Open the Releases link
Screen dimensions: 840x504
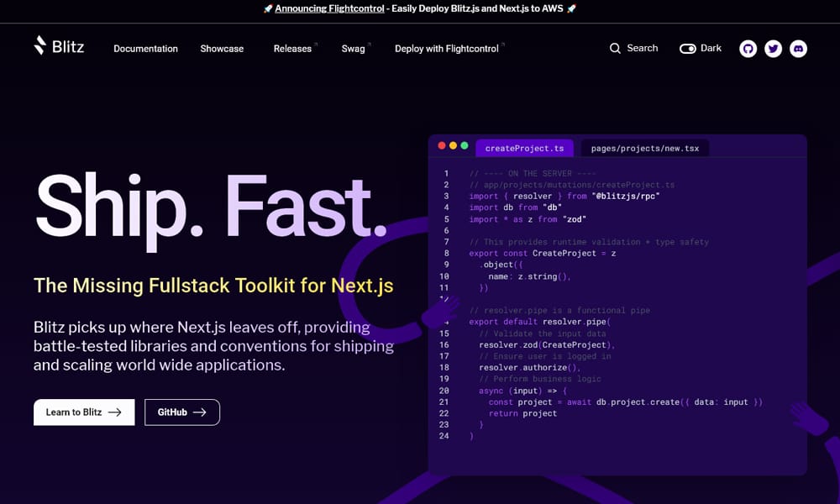pyautogui.click(x=292, y=49)
